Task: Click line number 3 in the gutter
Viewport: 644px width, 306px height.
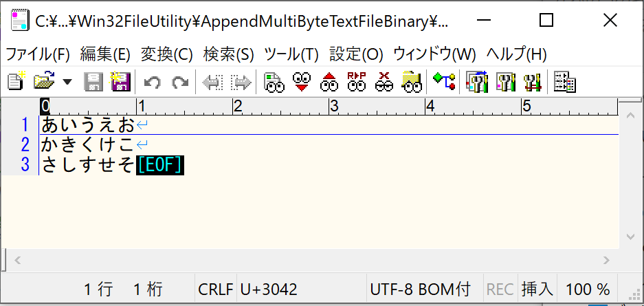Action: (x=25, y=164)
